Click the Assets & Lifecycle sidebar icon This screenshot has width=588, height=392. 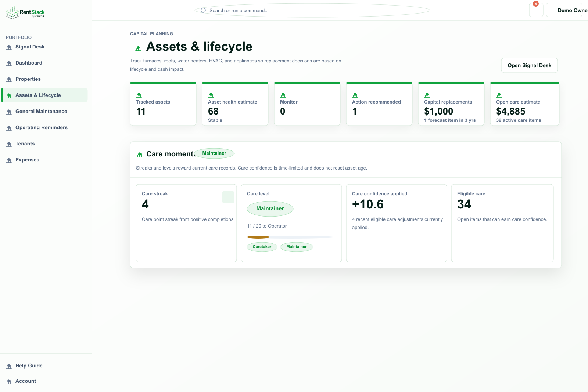coord(9,96)
